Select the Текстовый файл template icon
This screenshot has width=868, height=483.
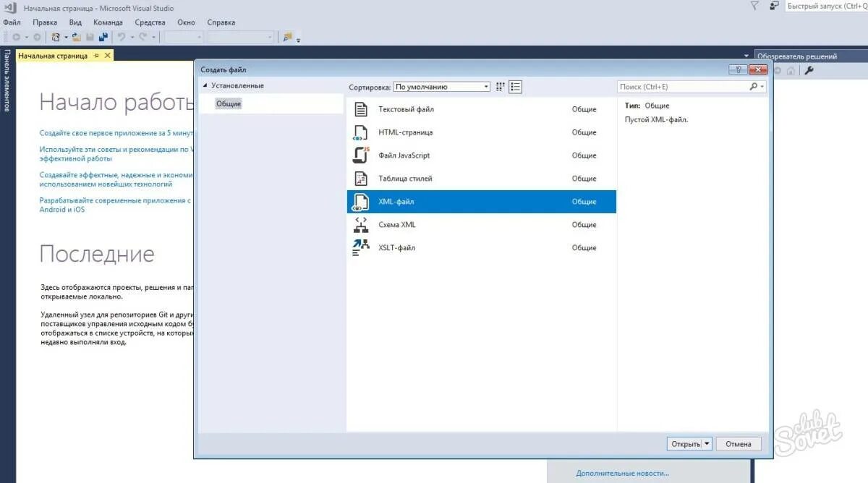coord(360,109)
